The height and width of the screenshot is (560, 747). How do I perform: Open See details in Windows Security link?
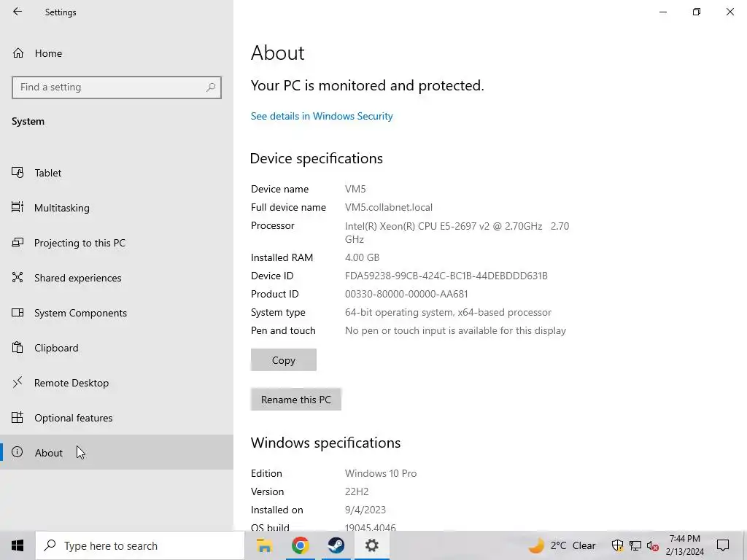pyautogui.click(x=322, y=116)
